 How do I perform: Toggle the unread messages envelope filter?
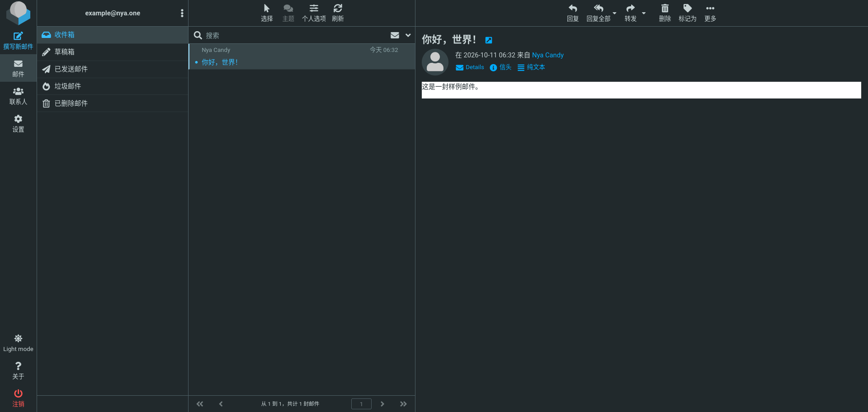[x=395, y=35]
